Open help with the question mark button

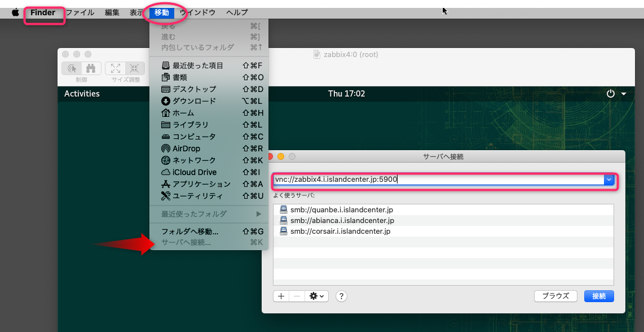342,296
